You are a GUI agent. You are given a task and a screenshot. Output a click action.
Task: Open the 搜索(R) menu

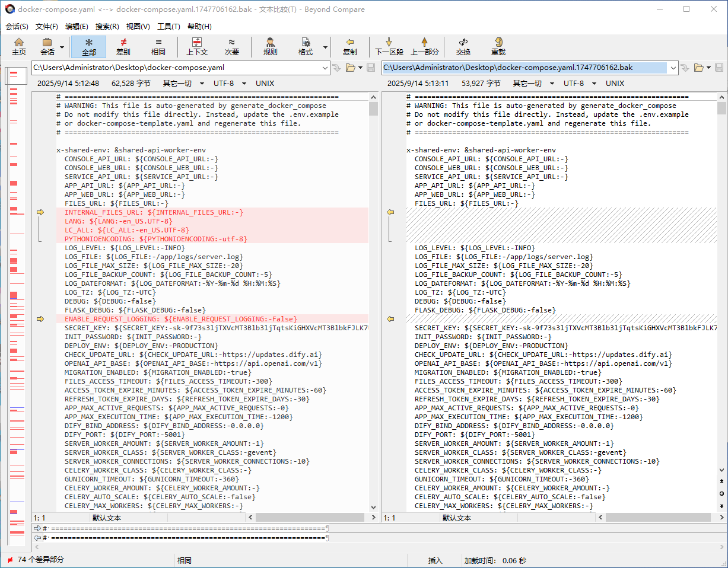tap(107, 26)
